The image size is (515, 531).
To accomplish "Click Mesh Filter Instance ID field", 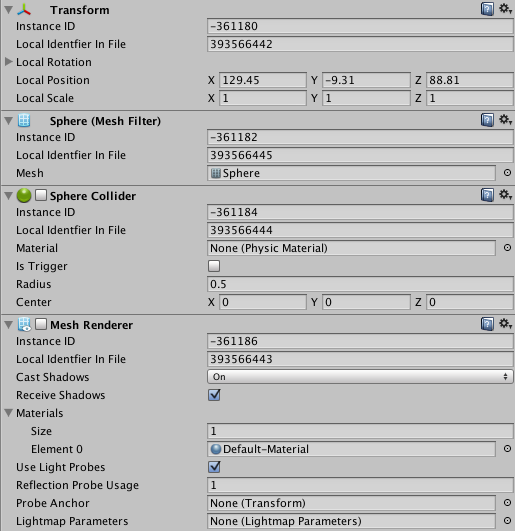I will coord(360,137).
